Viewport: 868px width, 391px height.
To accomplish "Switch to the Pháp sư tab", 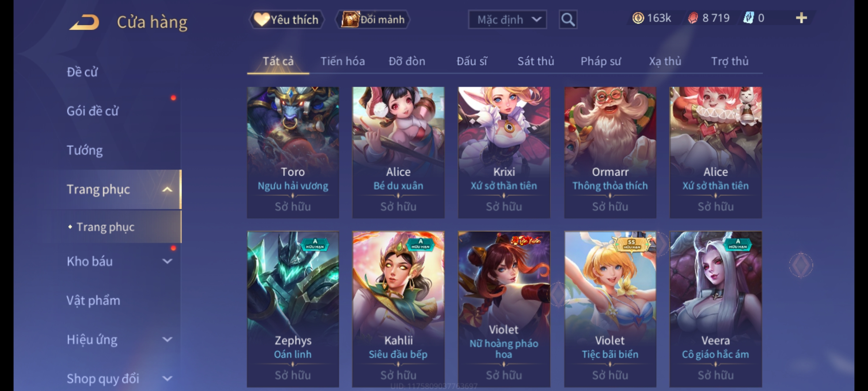I will pyautogui.click(x=601, y=62).
